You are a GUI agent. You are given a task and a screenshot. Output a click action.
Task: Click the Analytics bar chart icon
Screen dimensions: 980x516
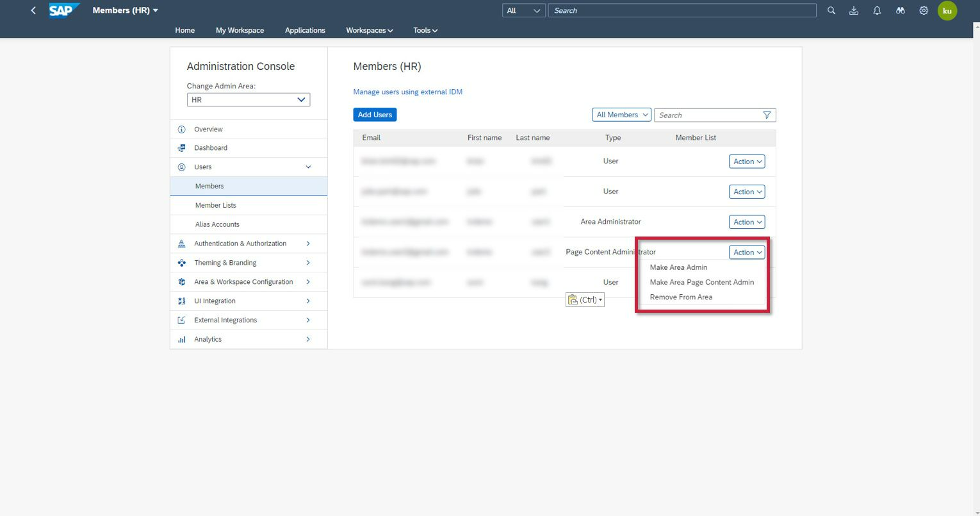(x=181, y=339)
